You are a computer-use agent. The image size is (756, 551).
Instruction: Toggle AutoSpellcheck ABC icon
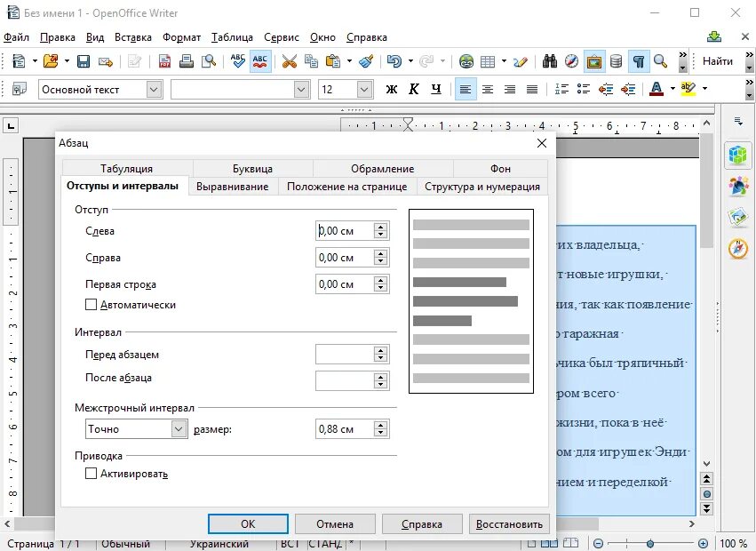(260, 61)
